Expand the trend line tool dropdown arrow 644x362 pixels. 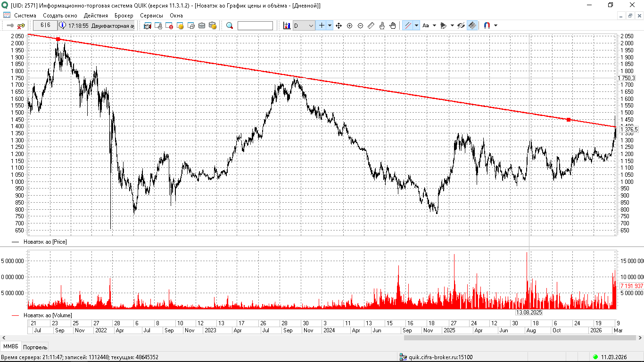pyautogui.click(x=416, y=25)
